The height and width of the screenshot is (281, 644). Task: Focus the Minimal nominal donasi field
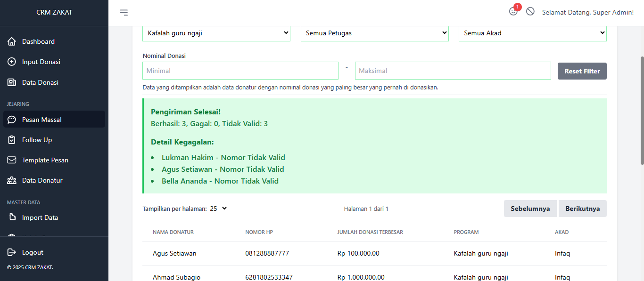(x=240, y=71)
